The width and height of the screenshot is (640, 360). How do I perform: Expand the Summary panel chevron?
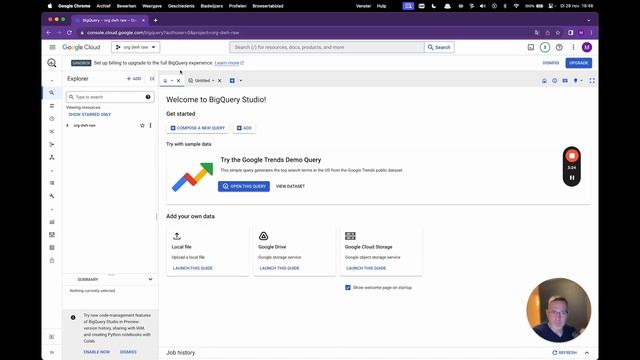click(150, 279)
